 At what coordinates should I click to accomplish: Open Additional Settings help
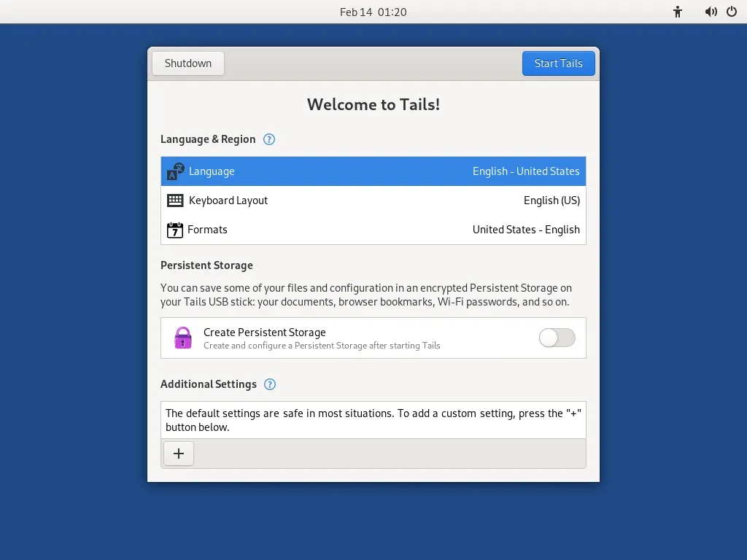point(269,384)
